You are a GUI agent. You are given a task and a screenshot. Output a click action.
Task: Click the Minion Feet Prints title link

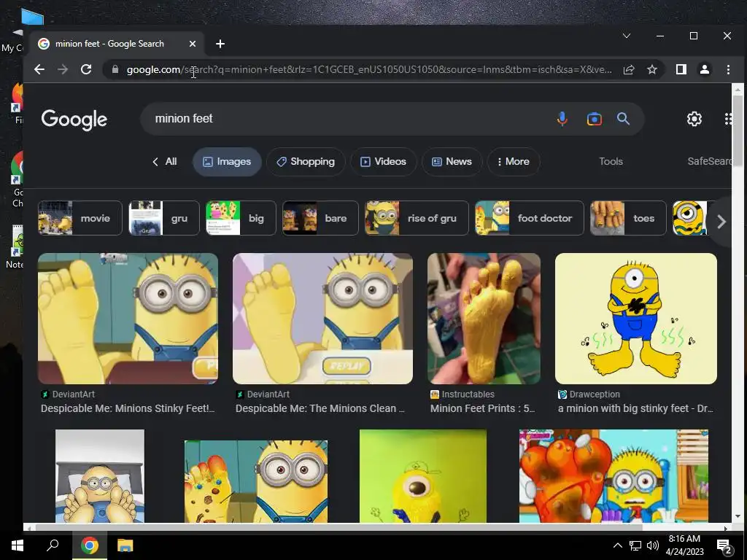[483, 408]
